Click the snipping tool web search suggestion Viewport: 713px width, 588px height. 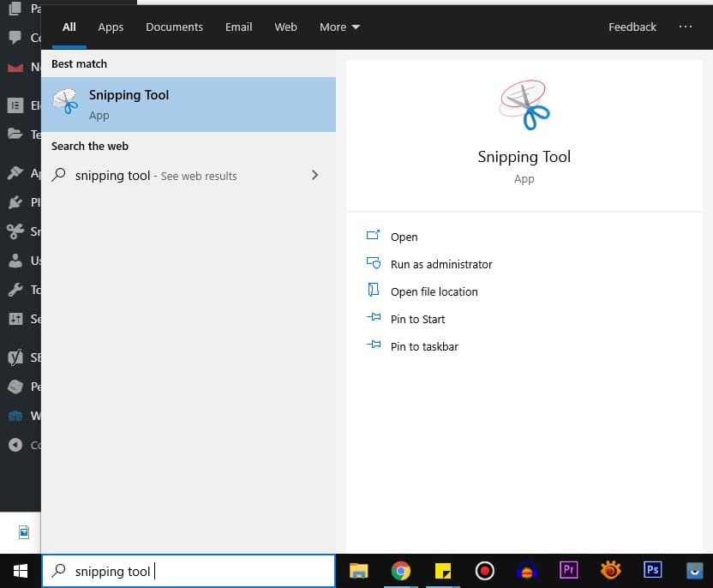coord(189,176)
